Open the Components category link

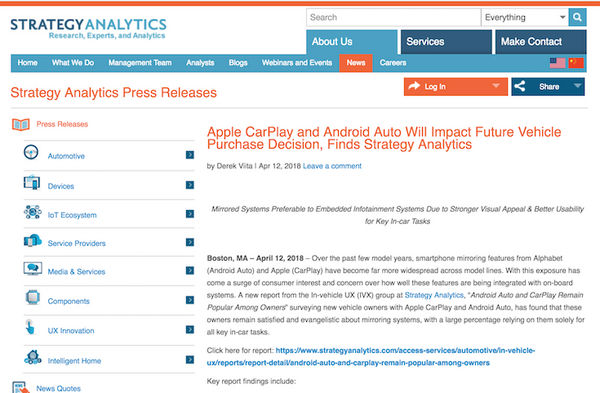click(x=68, y=301)
